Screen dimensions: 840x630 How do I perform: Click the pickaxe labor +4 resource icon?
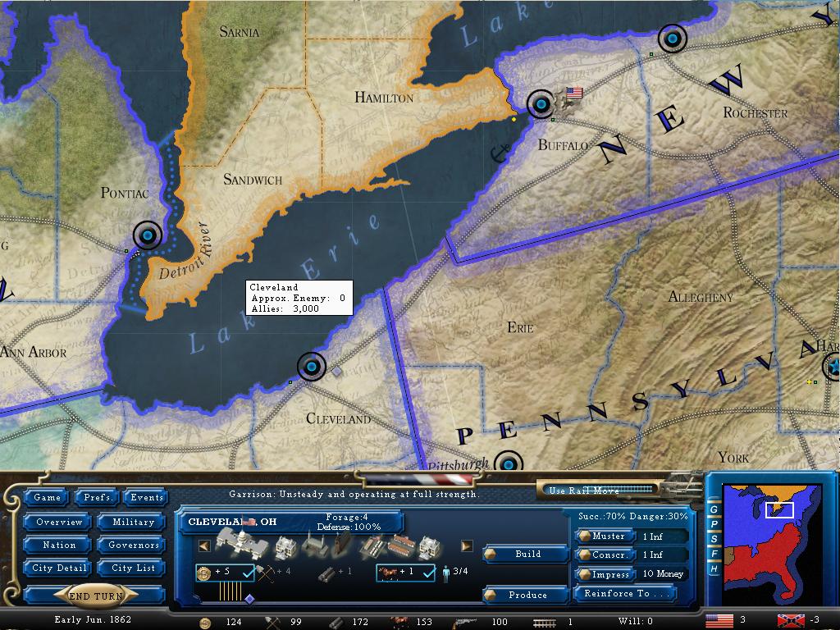[x=265, y=573]
